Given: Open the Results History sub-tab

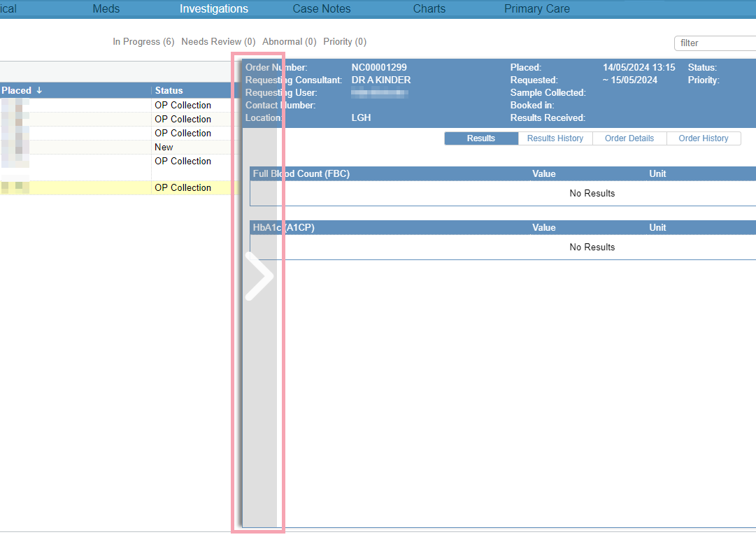Looking at the screenshot, I should coord(555,138).
